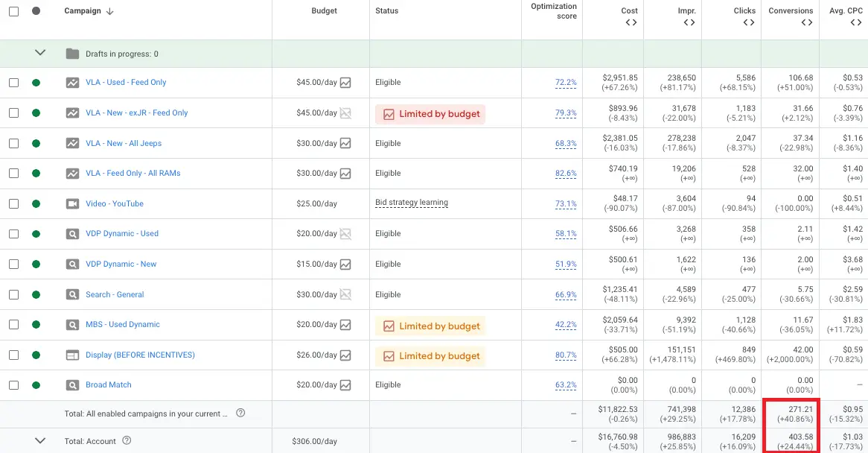Viewport: 868px width, 453px height.
Task: Click the campaign type icon for VLA - Feed Only - All RAMs
Action: pyautogui.click(x=72, y=174)
